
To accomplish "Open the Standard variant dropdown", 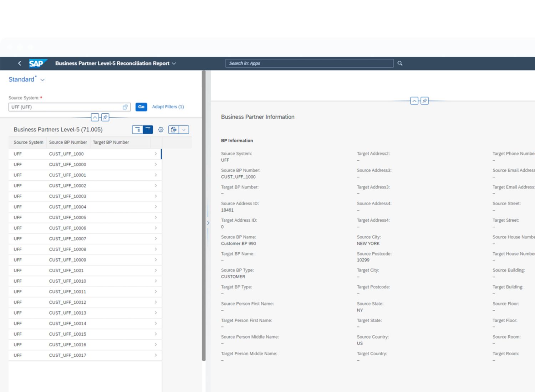I will tap(42, 80).
